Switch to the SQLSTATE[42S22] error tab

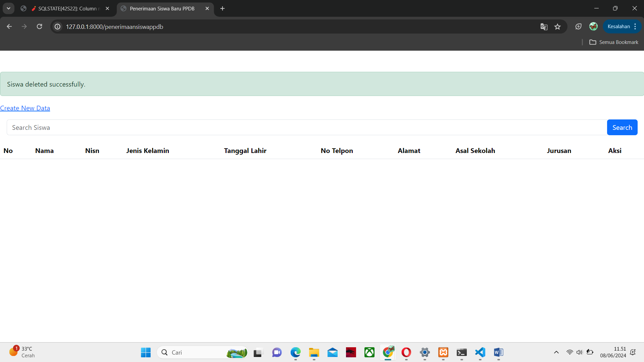tap(67, 8)
